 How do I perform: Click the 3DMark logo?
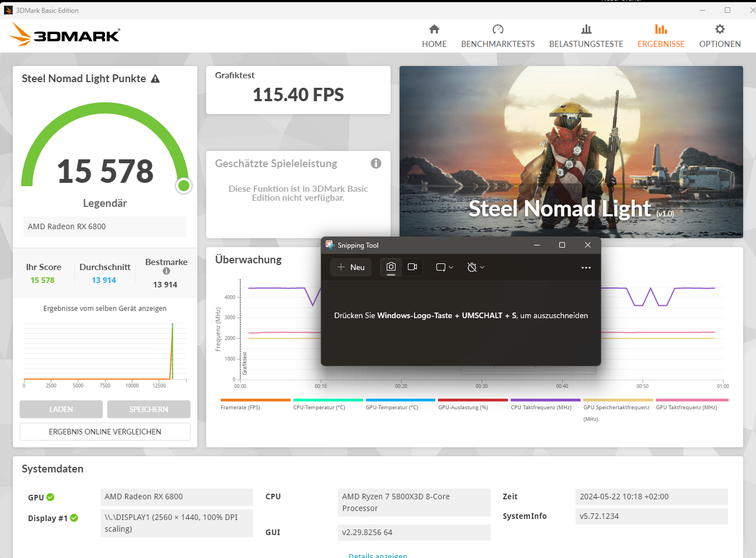[x=65, y=35]
